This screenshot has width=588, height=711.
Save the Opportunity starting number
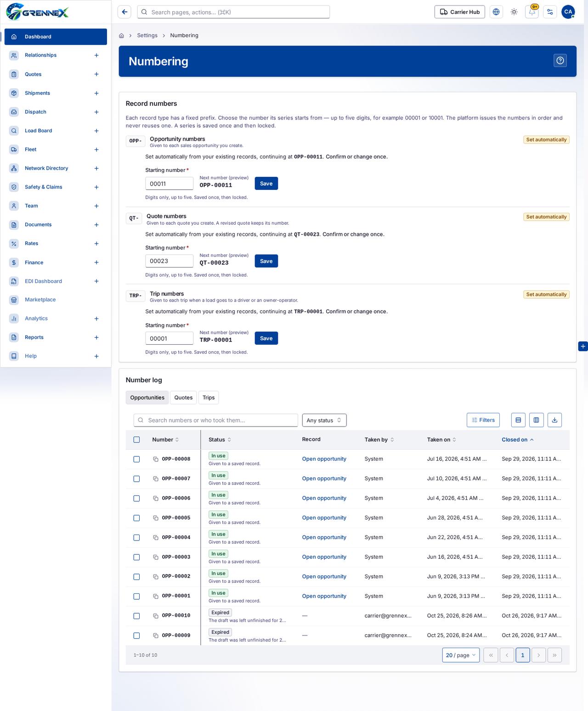coord(266,183)
